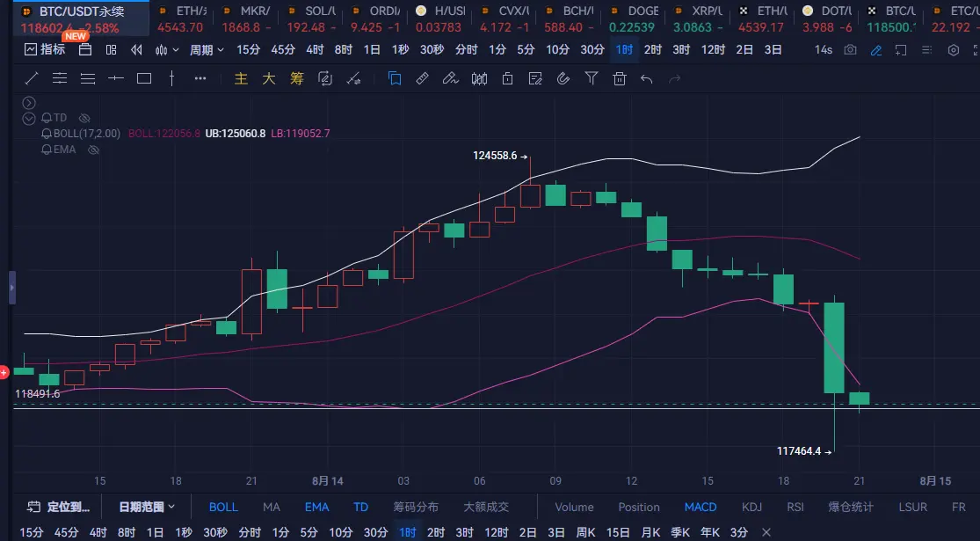Click the loop arrows icon after 筹

[x=325, y=78]
